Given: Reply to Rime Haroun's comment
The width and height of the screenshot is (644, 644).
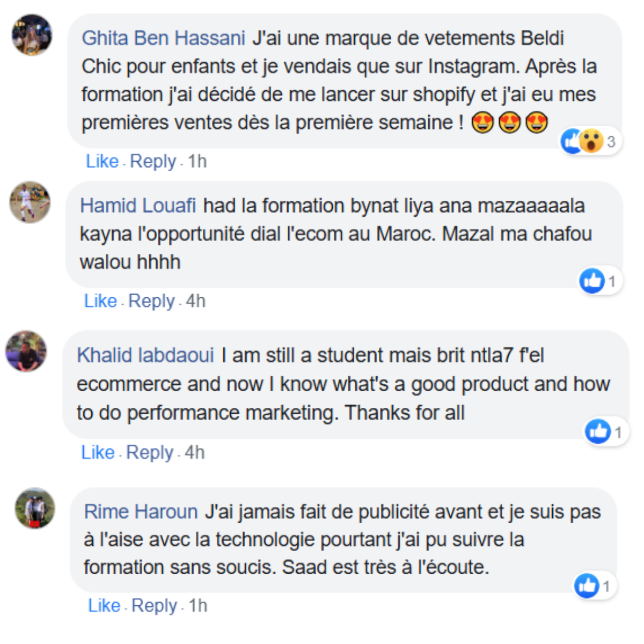Looking at the screenshot, I should 155,605.
